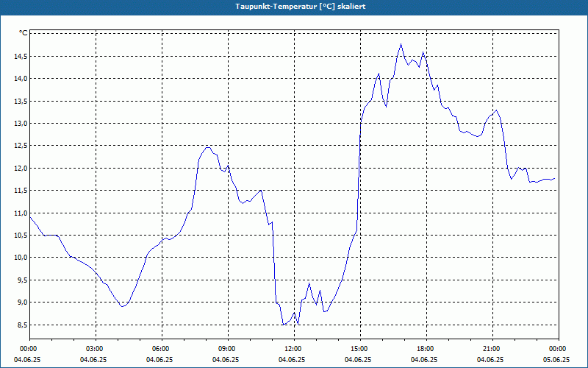588x368 pixels.
Task: Pick the '12,5' y-axis tick label
Action: point(21,146)
